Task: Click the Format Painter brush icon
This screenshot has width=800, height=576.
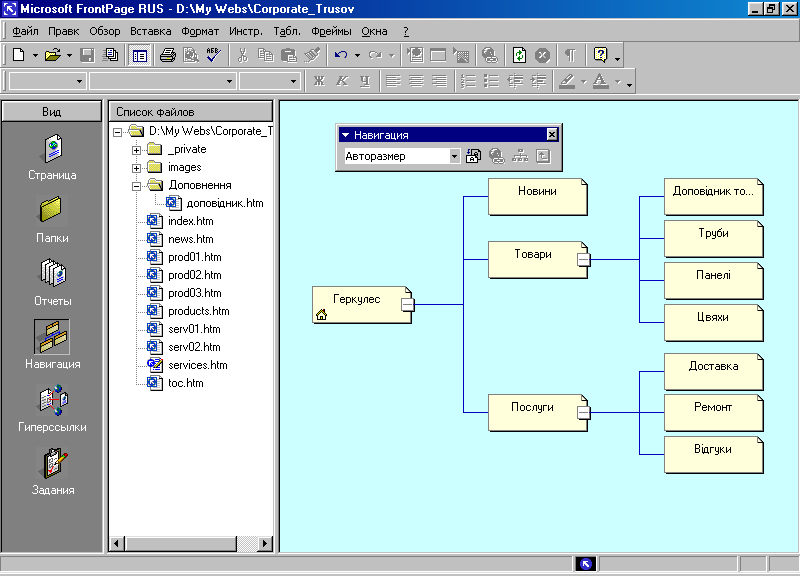Action: pyautogui.click(x=312, y=55)
